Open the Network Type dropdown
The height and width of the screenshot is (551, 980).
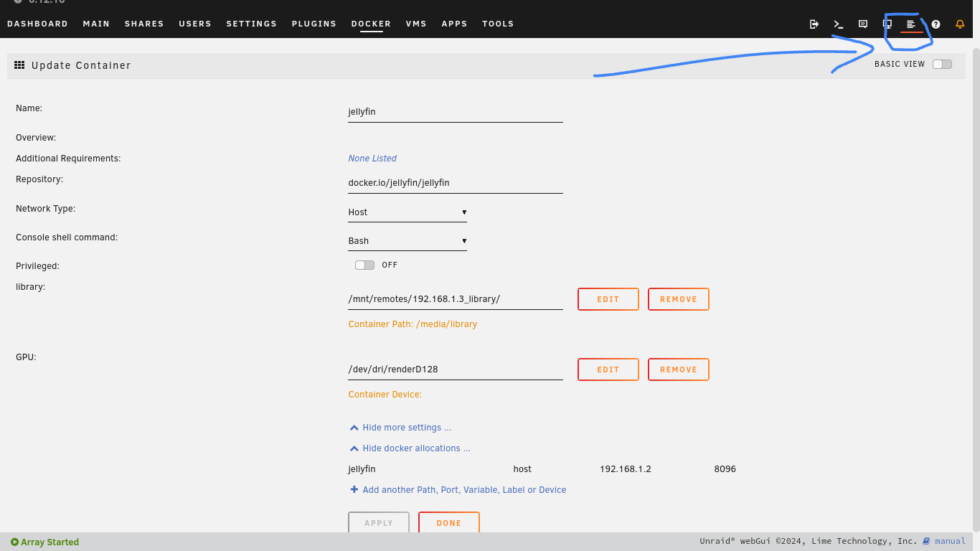point(407,212)
